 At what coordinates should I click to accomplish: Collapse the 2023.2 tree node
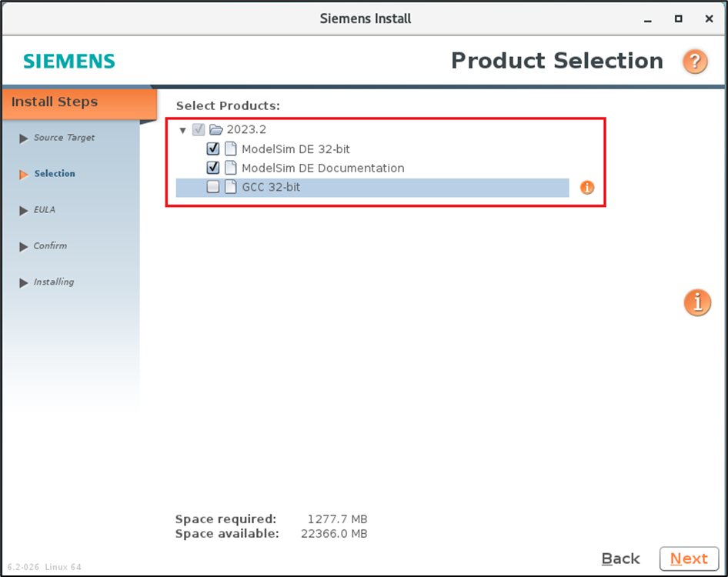tap(183, 131)
